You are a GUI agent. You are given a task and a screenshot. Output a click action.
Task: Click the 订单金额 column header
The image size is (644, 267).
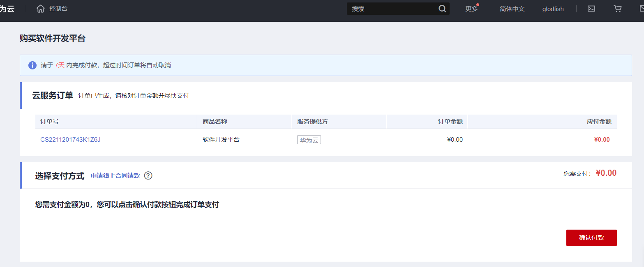450,122
